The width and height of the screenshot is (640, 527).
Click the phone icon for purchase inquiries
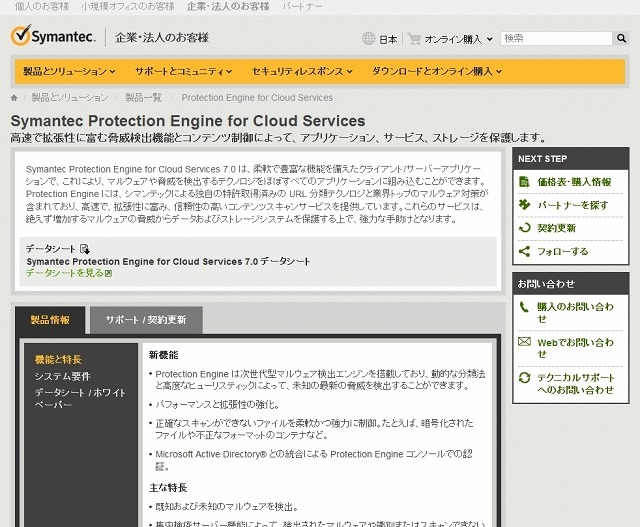click(523, 307)
